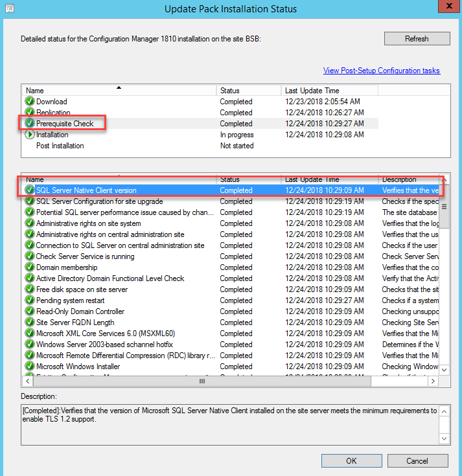Select the Post Installation row
Screen dimensions: 462x476
coord(60,146)
